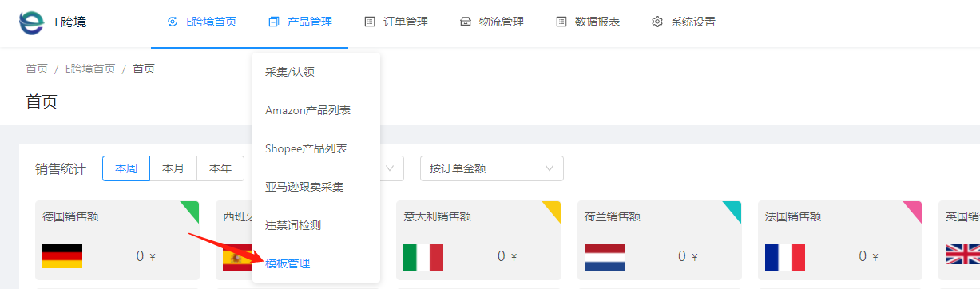Select the 本月 period option
This screenshot has width=980, height=289.
tap(173, 168)
